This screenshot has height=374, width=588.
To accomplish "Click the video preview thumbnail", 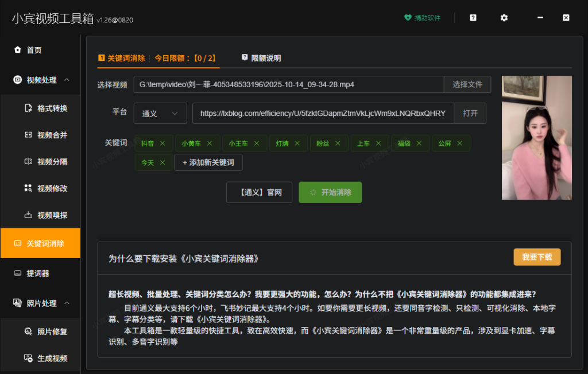I will pyautogui.click(x=536, y=138).
